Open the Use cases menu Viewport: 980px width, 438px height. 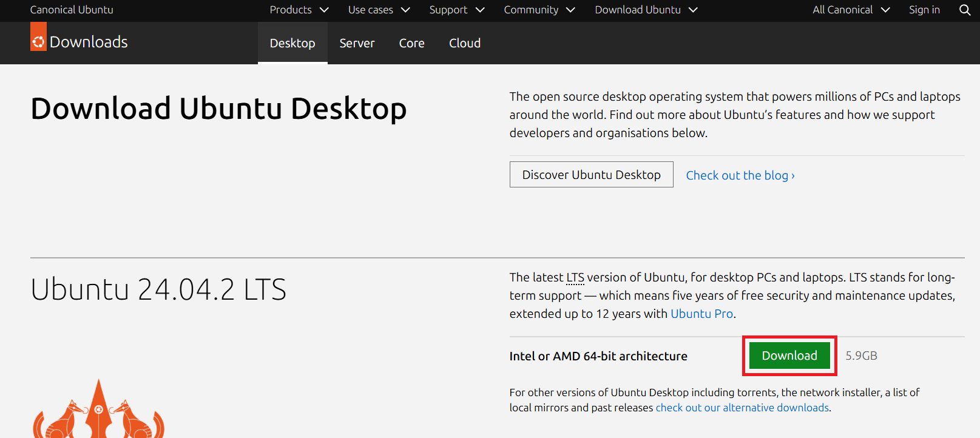[379, 10]
